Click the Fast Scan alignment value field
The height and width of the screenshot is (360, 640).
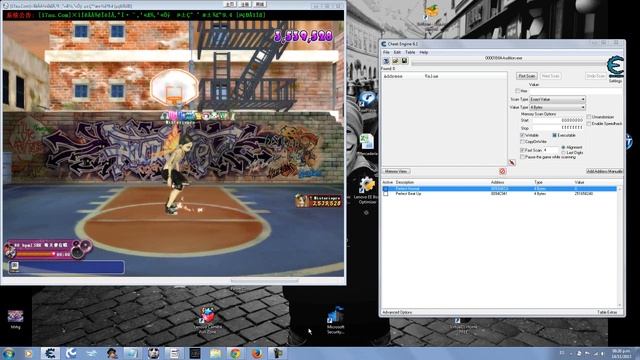coord(551,150)
